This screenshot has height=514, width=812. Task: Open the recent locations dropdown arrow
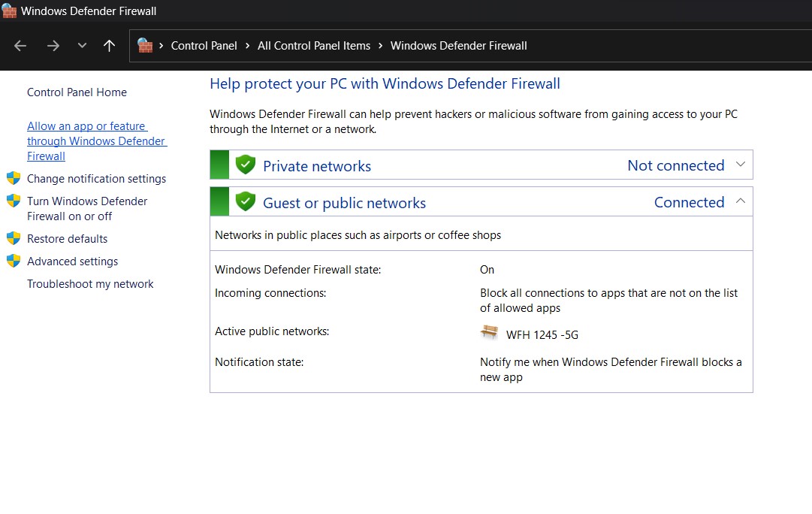[x=82, y=45]
